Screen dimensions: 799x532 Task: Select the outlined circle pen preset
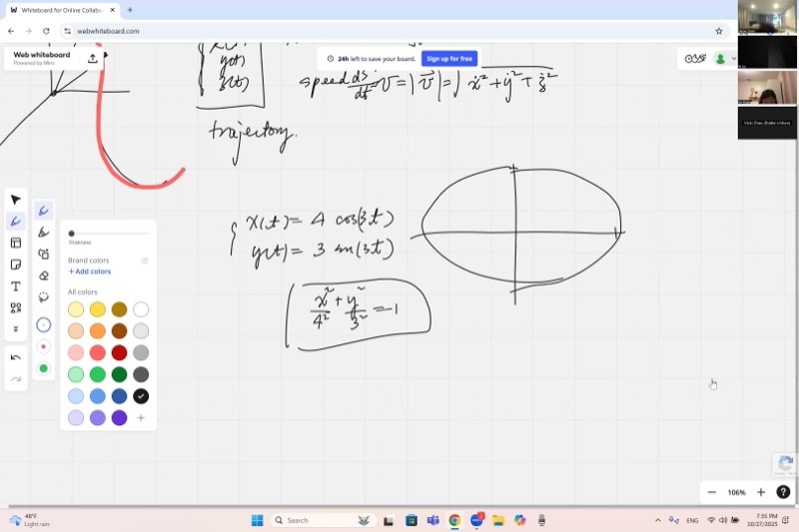point(43,324)
